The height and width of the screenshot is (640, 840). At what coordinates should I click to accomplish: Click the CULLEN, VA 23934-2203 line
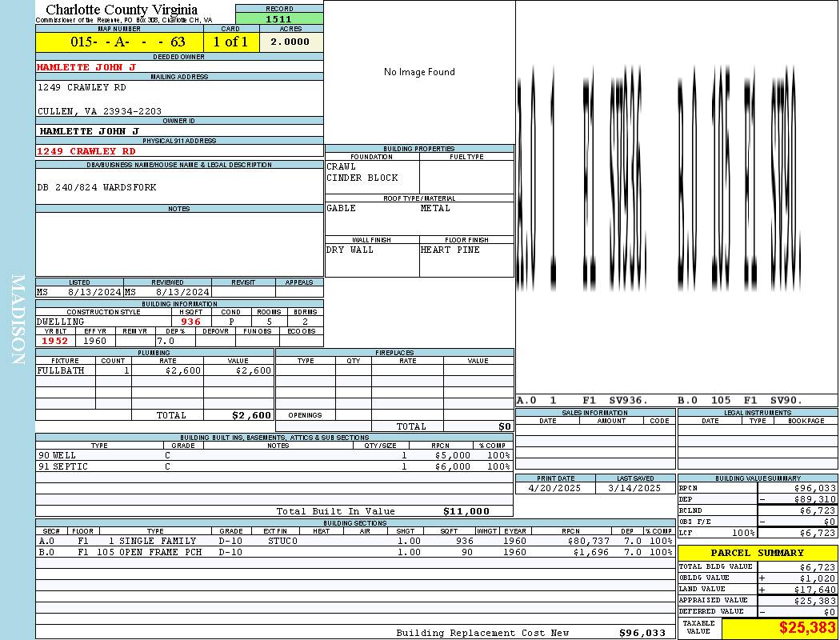point(99,111)
